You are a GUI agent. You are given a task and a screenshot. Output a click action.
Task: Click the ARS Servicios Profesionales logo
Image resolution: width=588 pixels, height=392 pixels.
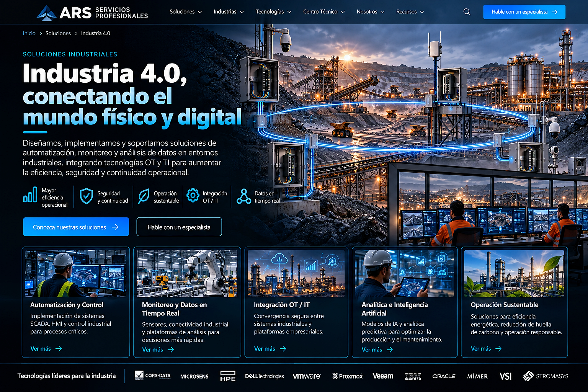pos(92,13)
